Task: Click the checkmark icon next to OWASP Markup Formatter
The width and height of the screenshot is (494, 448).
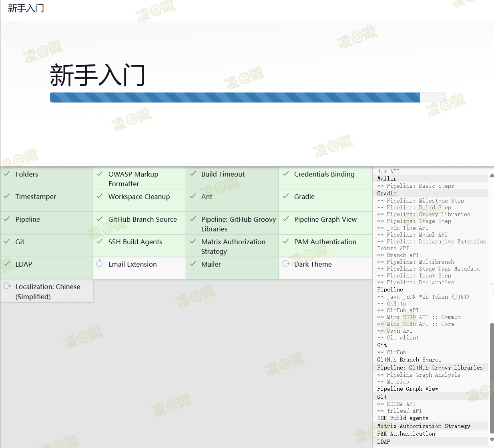Action: [100, 174]
